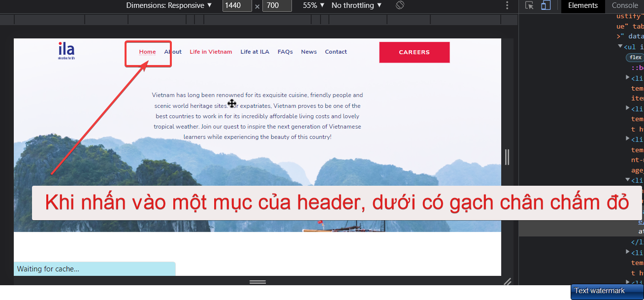Screen dimensions: 644x300
Task: Click the paragraph starting "Vietnam has long been renowned"
Action: (x=258, y=116)
